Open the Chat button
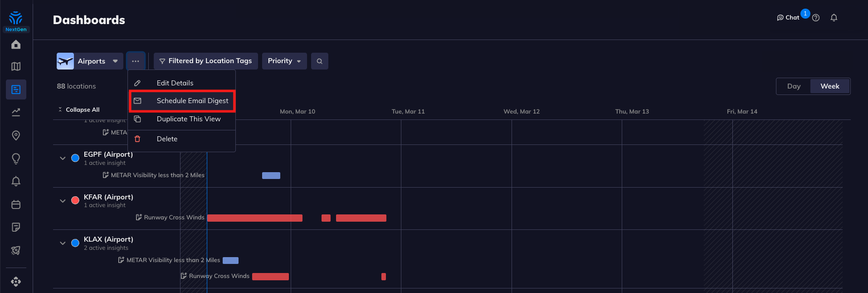The height and width of the screenshot is (293, 868). pos(788,18)
